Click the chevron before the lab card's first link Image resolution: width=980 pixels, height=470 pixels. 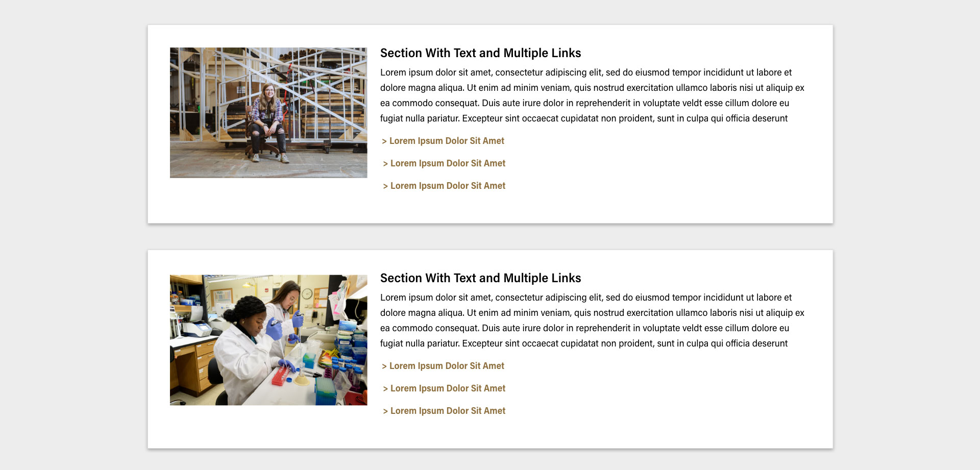point(384,366)
